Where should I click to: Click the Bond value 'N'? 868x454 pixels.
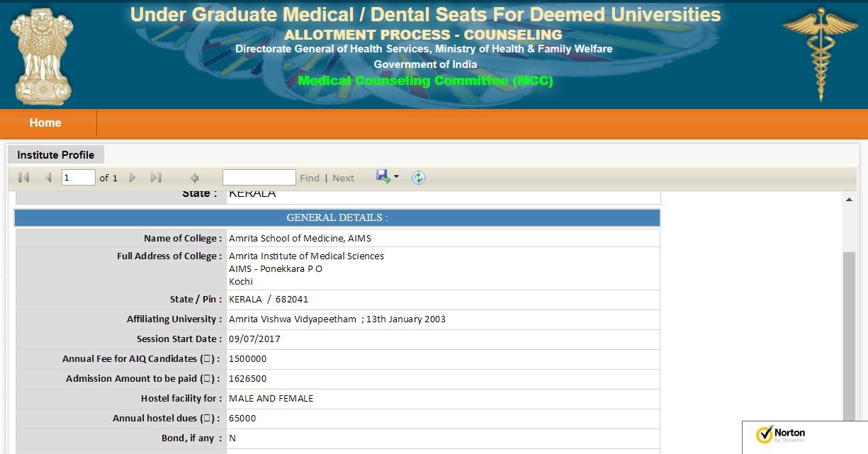point(232,438)
